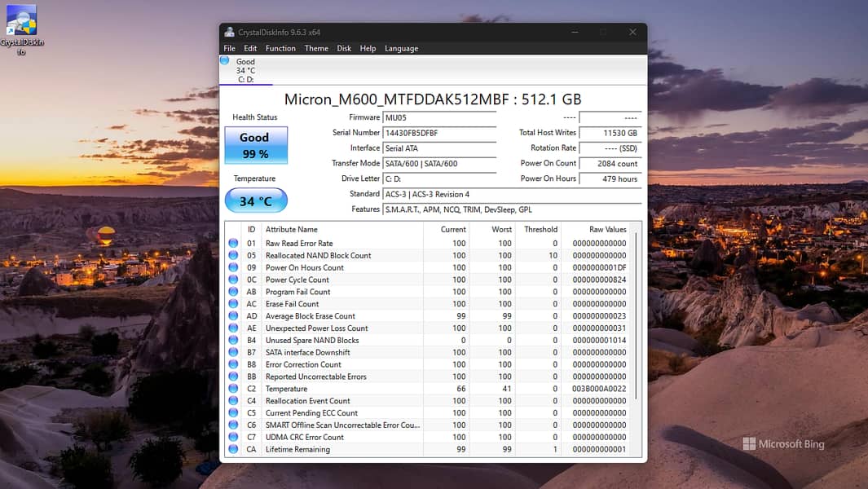Select the Good 34 °C C: D: disk entry
The image size is (868, 489).
pyautogui.click(x=246, y=70)
